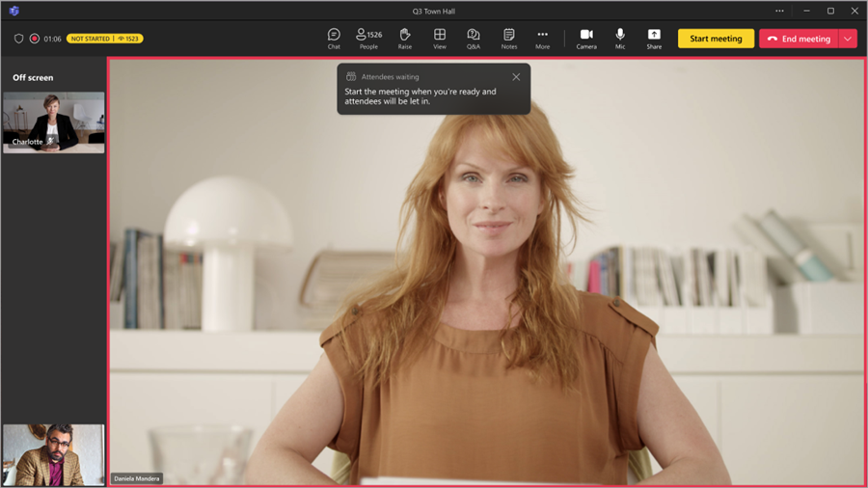
Task: Share your screen content
Action: (654, 39)
